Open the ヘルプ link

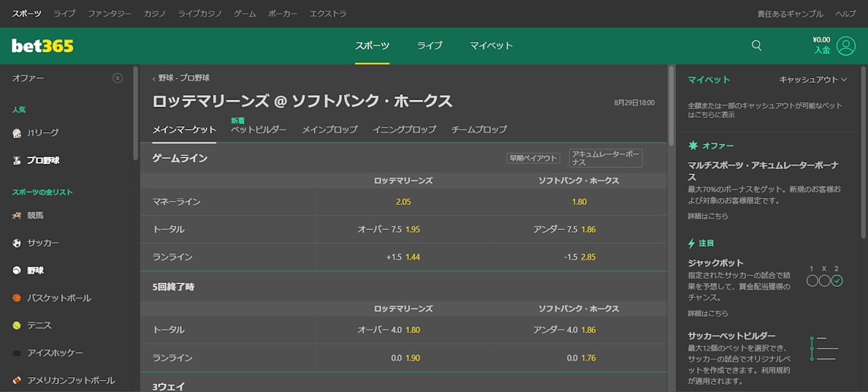coord(846,14)
